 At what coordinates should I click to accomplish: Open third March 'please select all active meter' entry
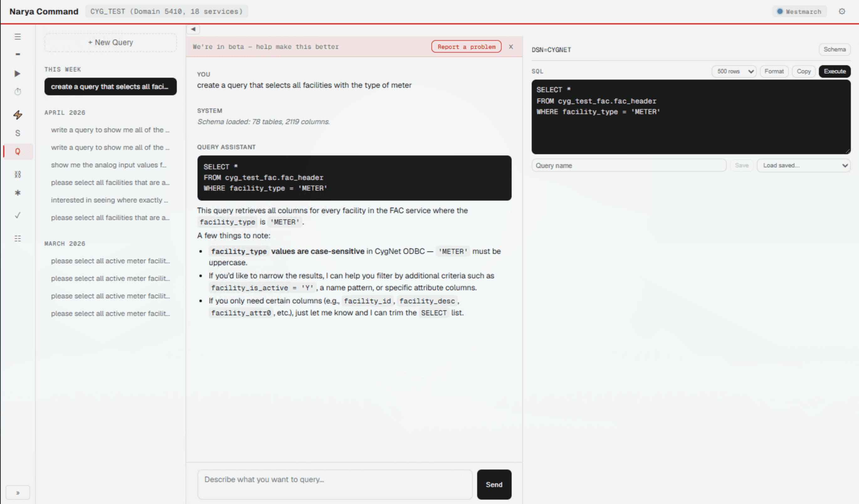click(x=110, y=296)
